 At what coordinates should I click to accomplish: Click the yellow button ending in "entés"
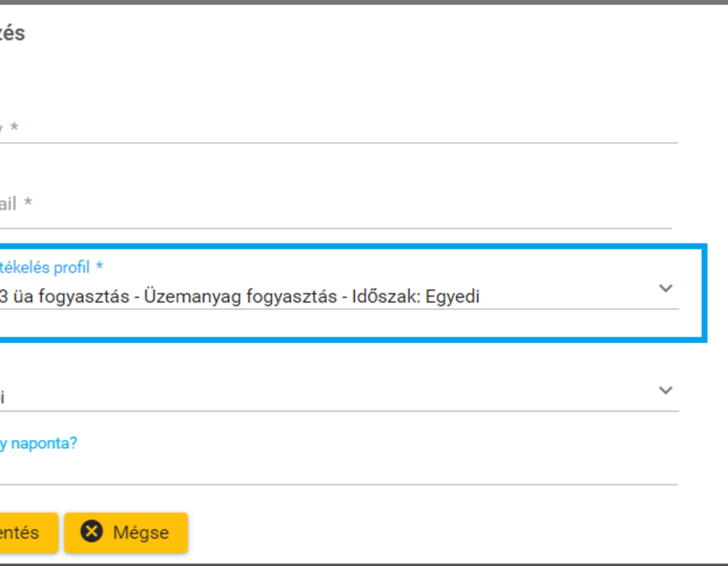[28, 532]
